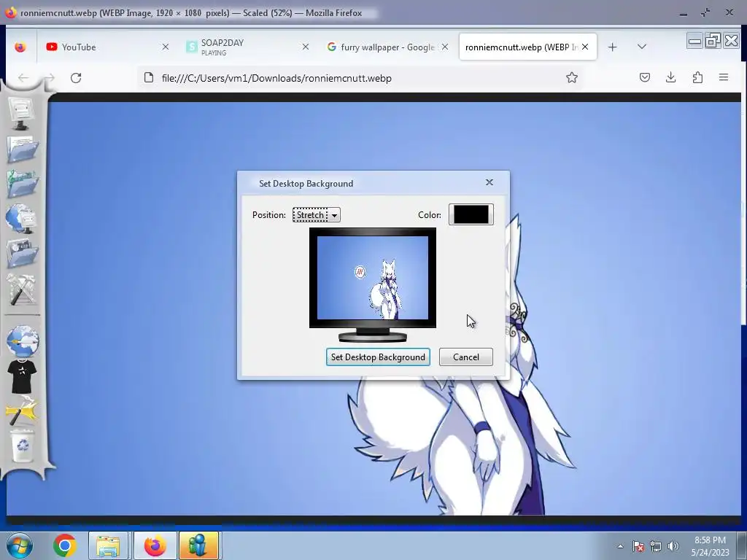Switch to the SOAP2DAY tab
The image size is (747, 560).
(x=248, y=47)
